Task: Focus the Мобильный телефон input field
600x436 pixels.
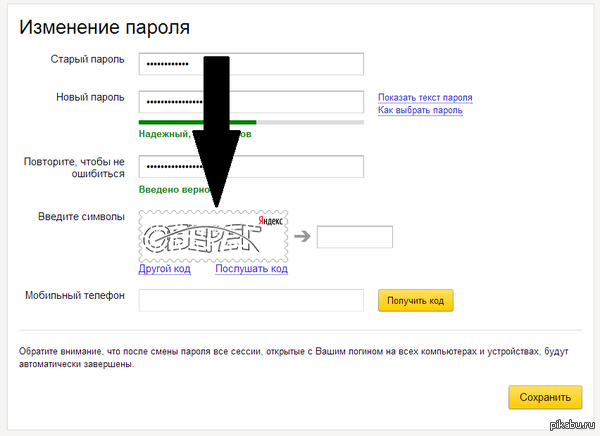Action: pos(251,300)
